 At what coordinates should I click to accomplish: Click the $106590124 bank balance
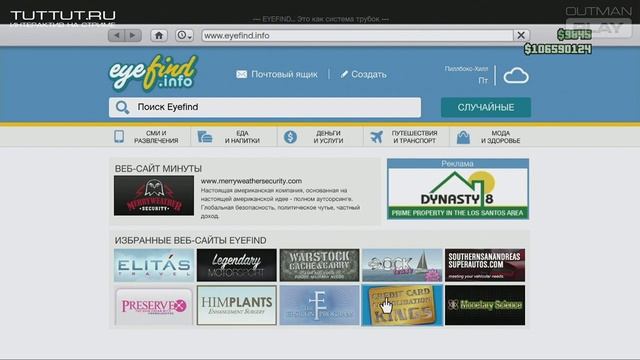pyautogui.click(x=558, y=49)
